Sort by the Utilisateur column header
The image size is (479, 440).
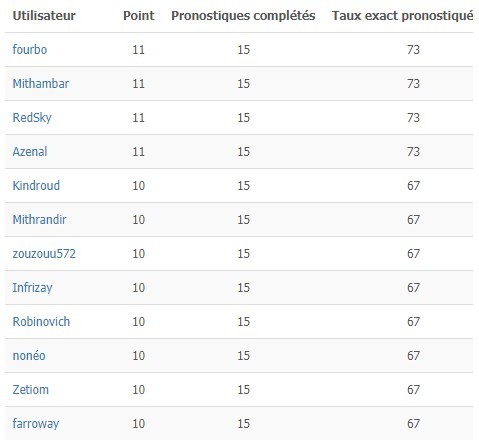[44, 16]
